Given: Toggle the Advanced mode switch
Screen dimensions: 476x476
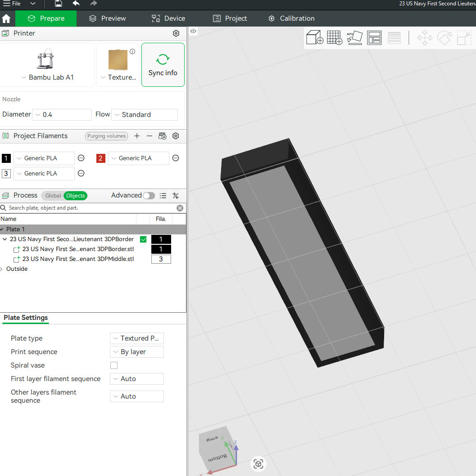Looking at the screenshot, I should (x=149, y=196).
